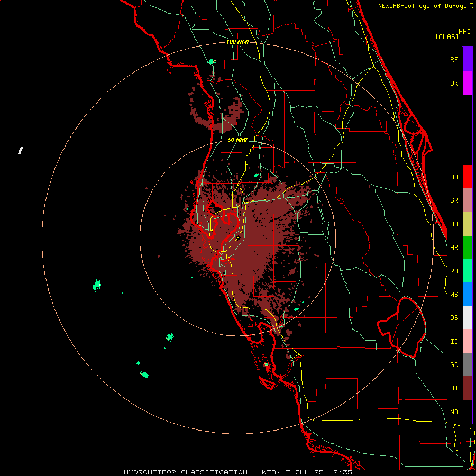This screenshot has width=476, height=476.
Task: Select the light pink IC legend swatch
Action: pos(467,341)
